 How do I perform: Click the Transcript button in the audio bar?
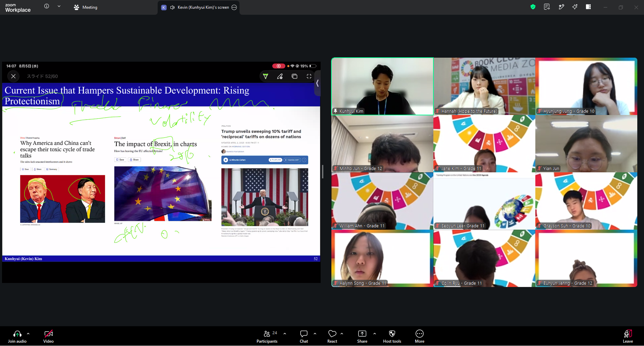[292, 160]
